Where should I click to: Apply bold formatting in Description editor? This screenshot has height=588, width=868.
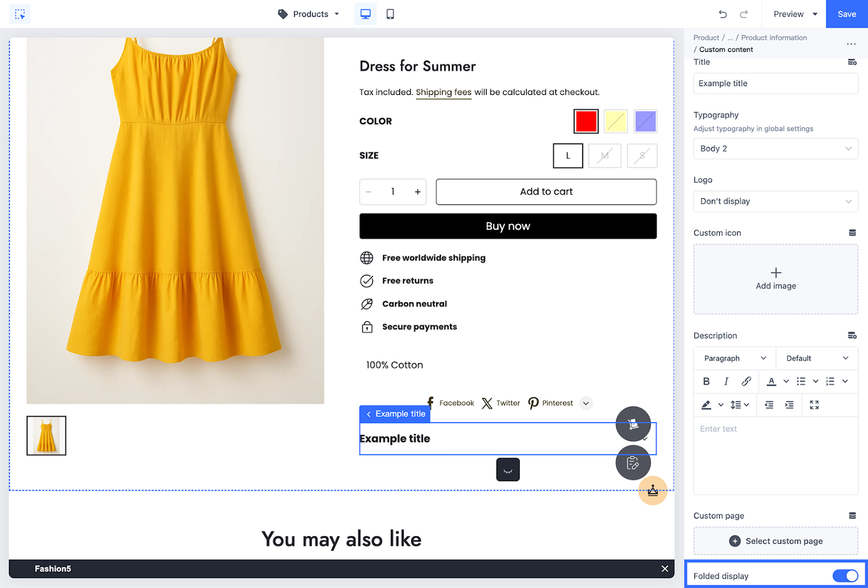coord(706,381)
